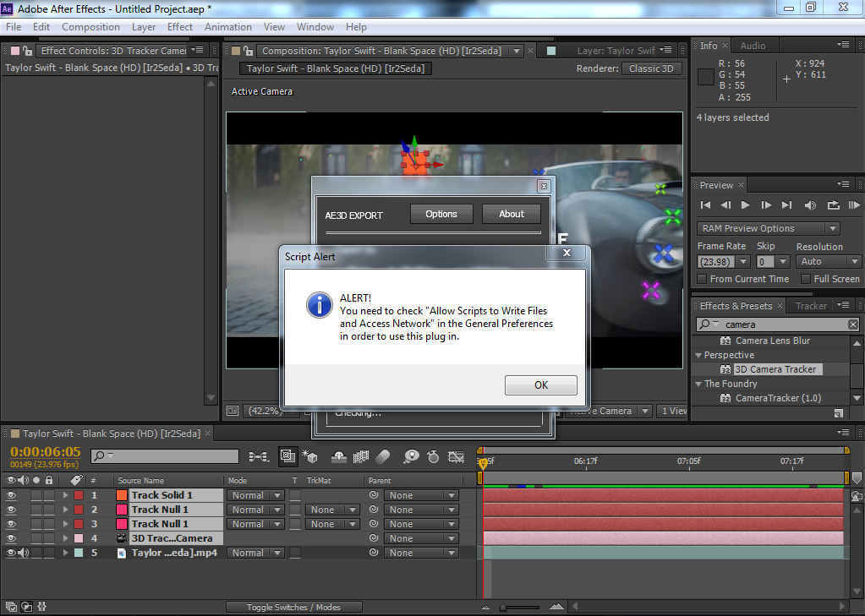The width and height of the screenshot is (865, 616).
Task: Click the timeline zoom slider at bottom
Action: (x=521, y=608)
